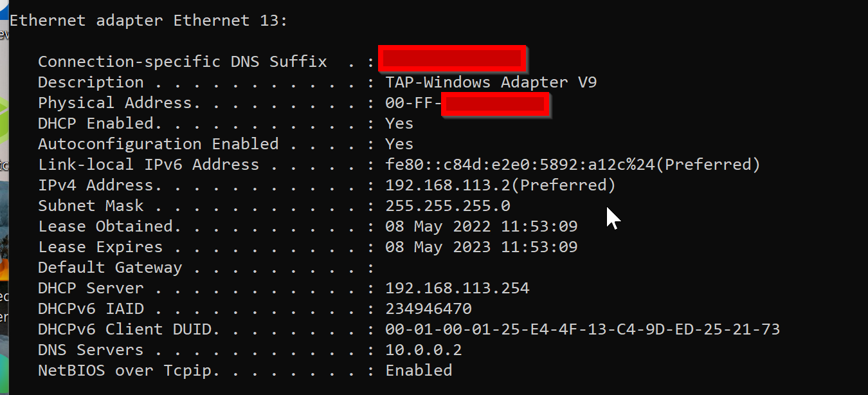Click the Lease Expires date in 2023
Viewport: 868px width, 395px height.
(x=481, y=247)
